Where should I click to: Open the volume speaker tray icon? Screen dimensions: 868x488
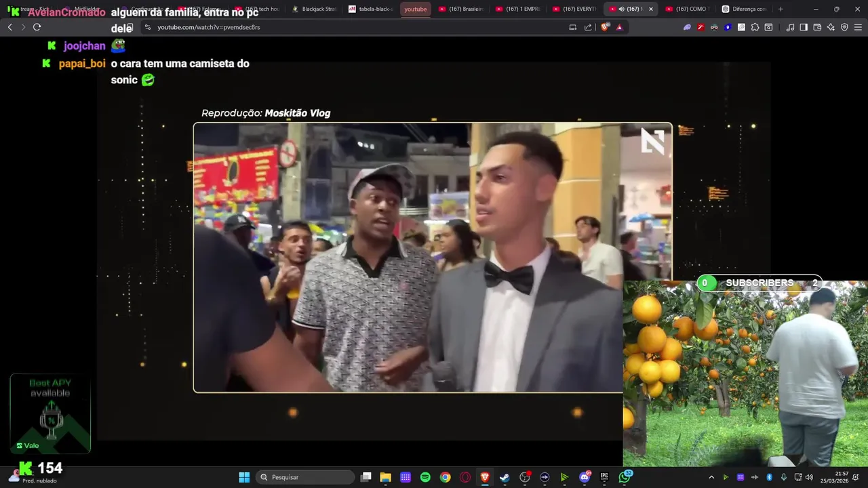click(809, 477)
